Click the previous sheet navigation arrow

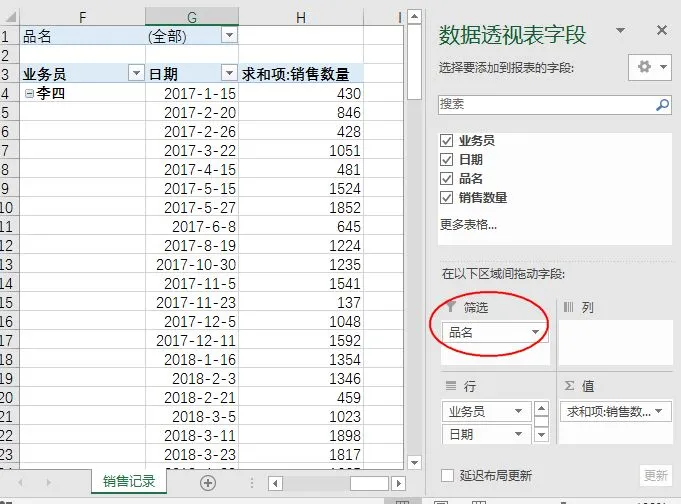click(x=20, y=482)
